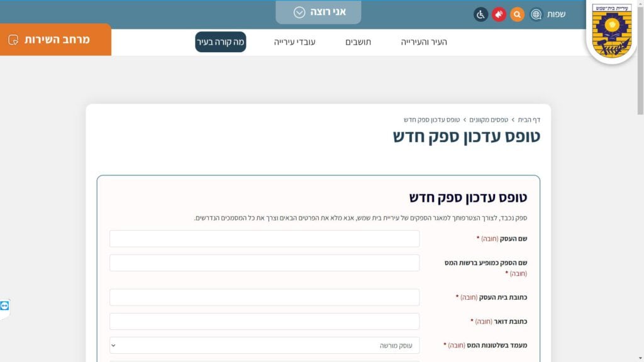Click the Beit Shemesh municipality logo

tap(611, 31)
